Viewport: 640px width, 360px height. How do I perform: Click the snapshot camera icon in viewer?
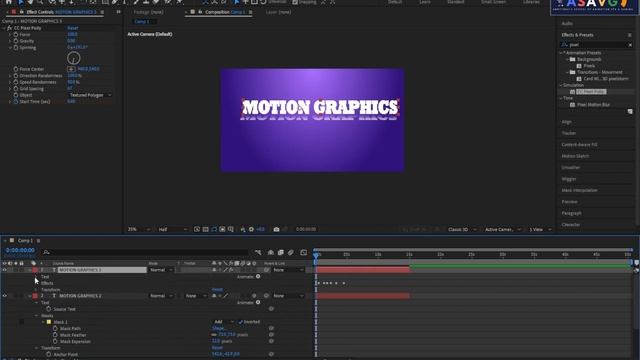pyautogui.click(x=276, y=229)
